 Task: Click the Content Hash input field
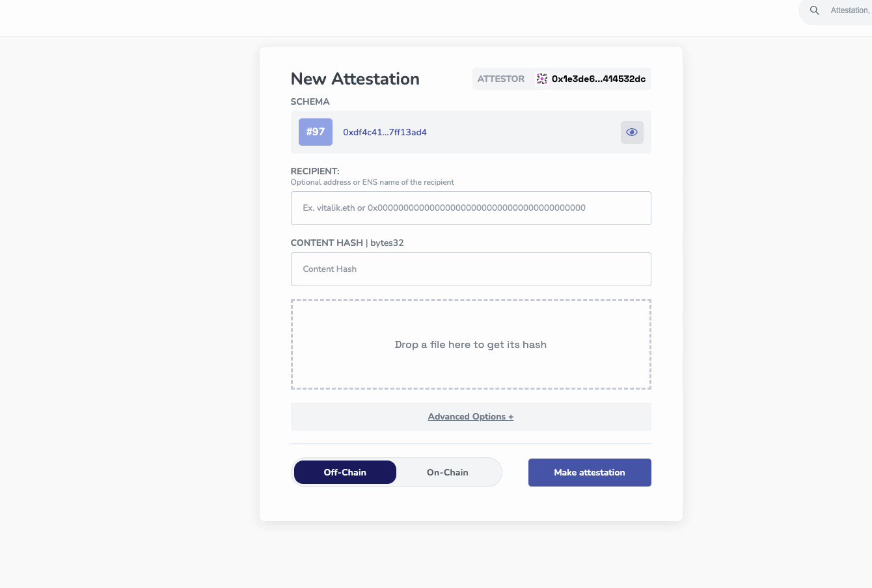(x=470, y=269)
